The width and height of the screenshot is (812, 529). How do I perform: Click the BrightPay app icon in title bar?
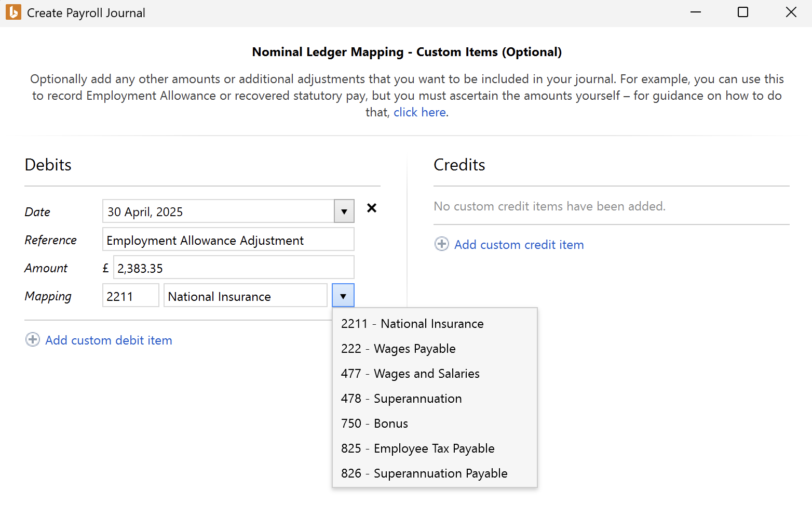coord(13,12)
